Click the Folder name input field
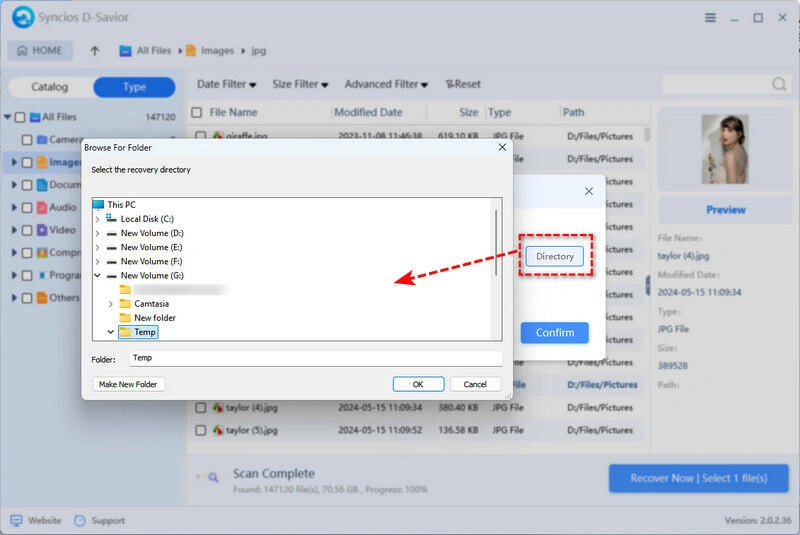 (315, 358)
